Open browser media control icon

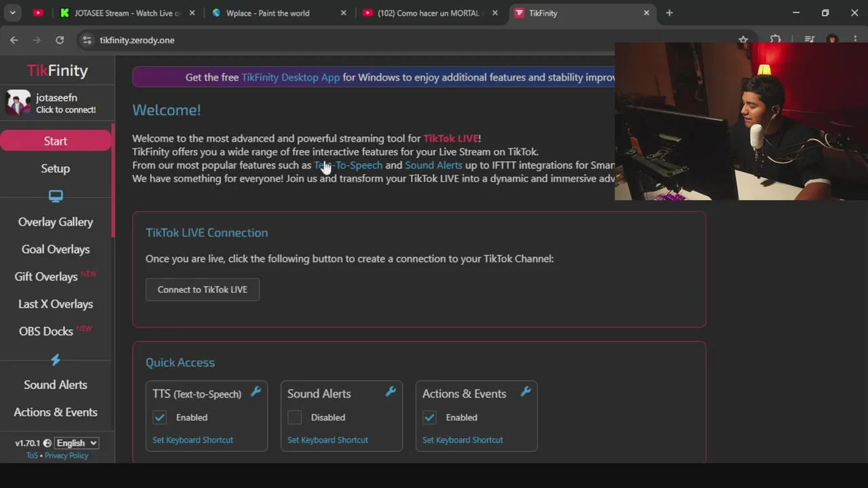click(x=809, y=40)
